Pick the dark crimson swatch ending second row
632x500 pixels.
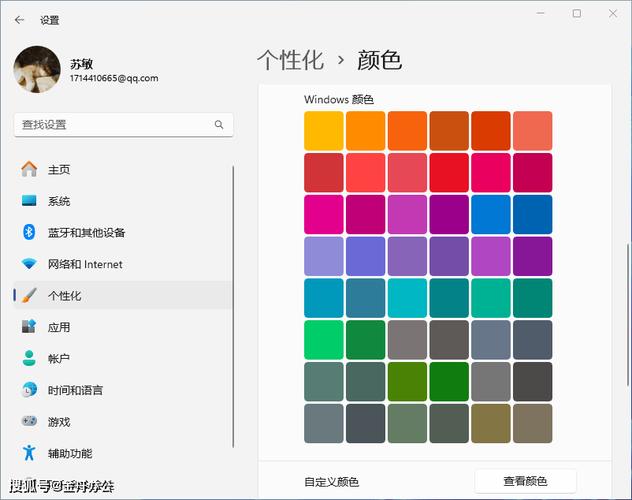coord(532,172)
